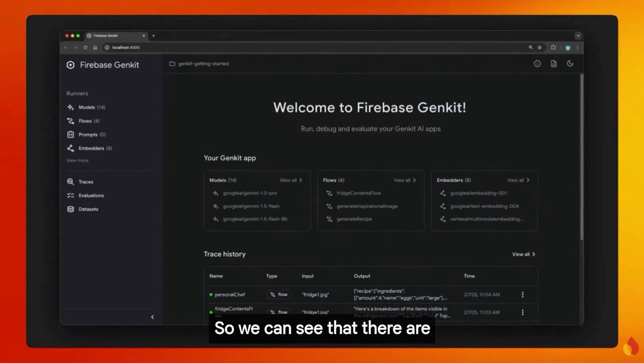Click the flow type chip for personalChef
The height and width of the screenshot is (363, 644).
pos(279,295)
